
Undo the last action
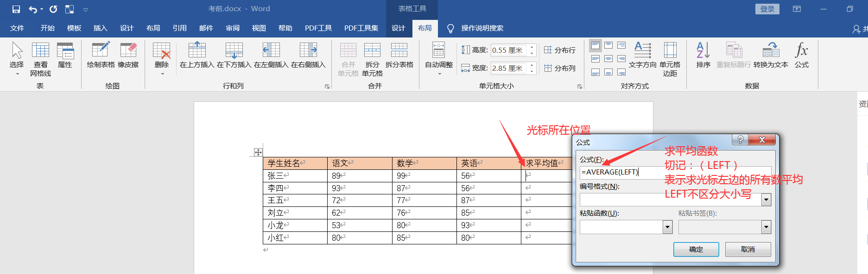click(x=32, y=9)
